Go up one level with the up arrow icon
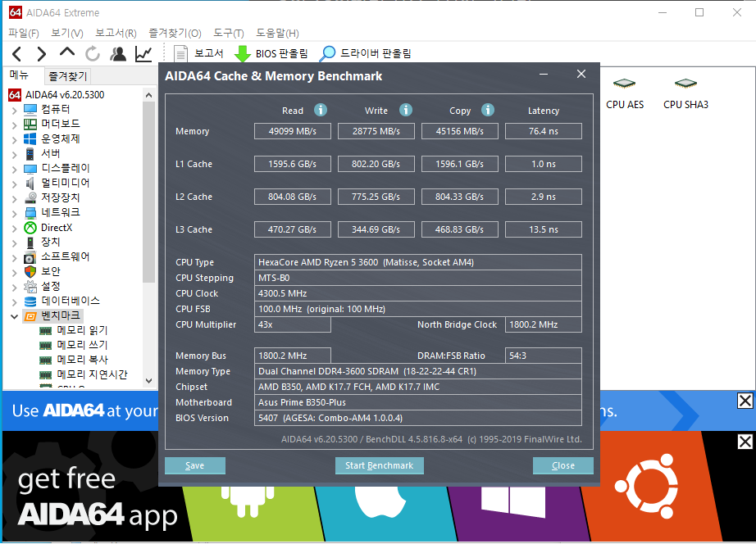 (x=67, y=52)
